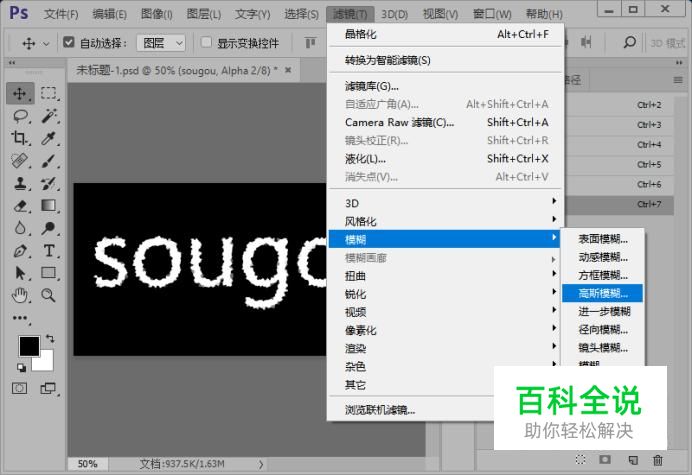Select the Eyedropper tool
692x475 pixels.
[49, 138]
